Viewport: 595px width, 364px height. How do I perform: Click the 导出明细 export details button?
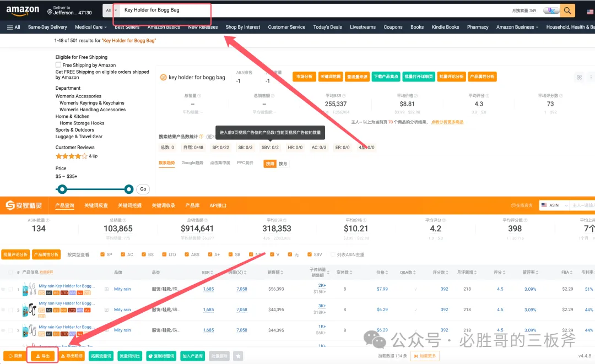pos(72,356)
